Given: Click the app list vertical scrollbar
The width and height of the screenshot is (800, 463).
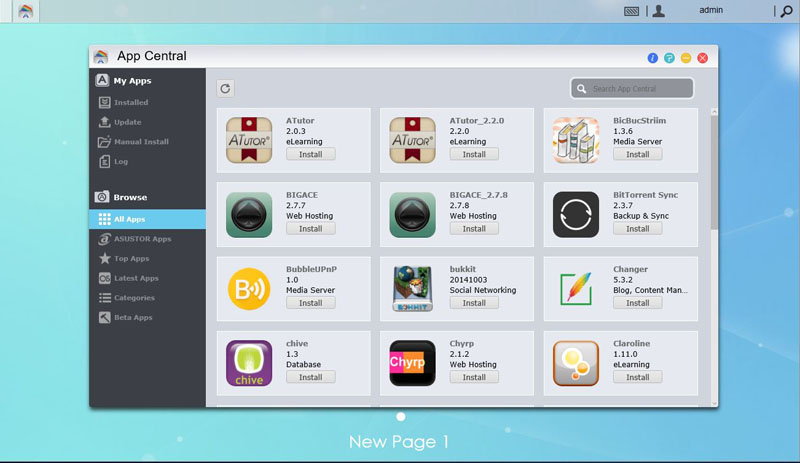Looking at the screenshot, I should point(714,174).
